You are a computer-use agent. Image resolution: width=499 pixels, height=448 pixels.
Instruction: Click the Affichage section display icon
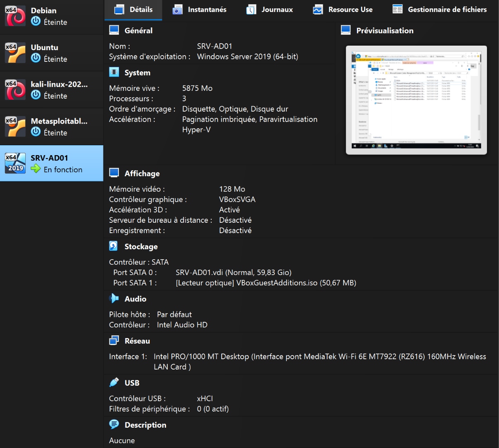tap(114, 173)
